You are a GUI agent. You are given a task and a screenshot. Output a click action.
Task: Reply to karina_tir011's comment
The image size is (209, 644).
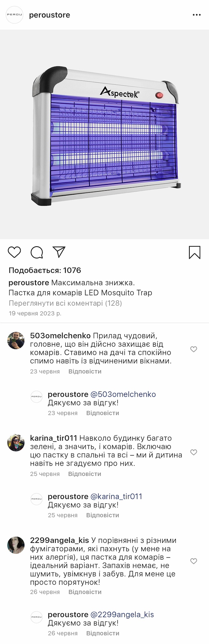point(85,474)
